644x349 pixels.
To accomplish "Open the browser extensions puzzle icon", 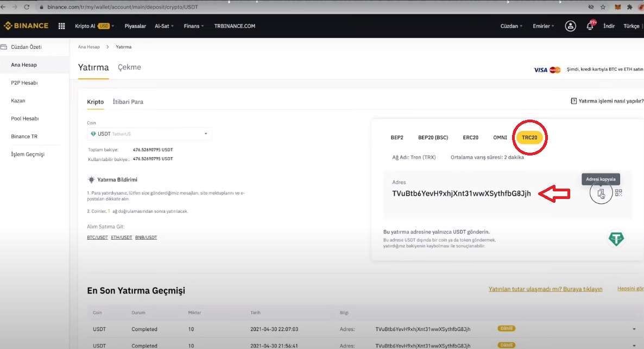I will (x=630, y=7).
